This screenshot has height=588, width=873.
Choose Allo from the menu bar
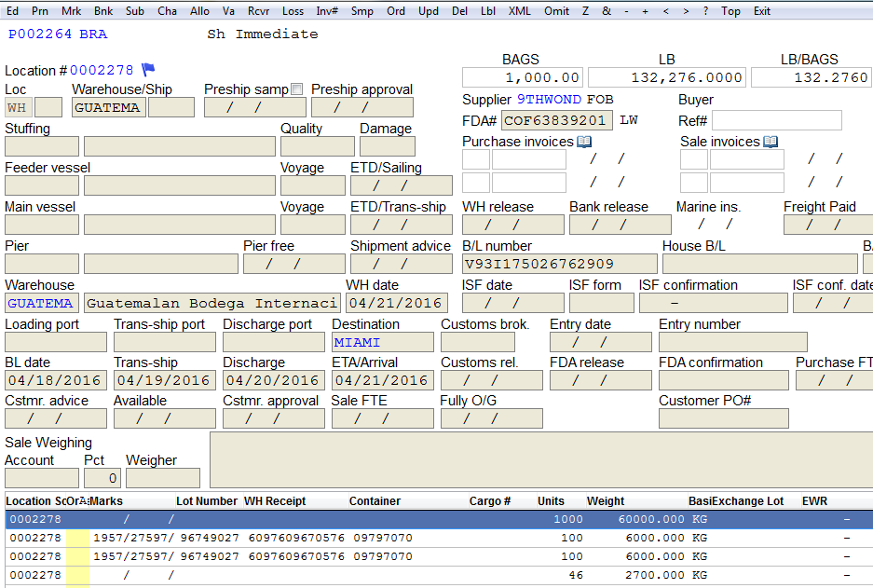click(200, 11)
